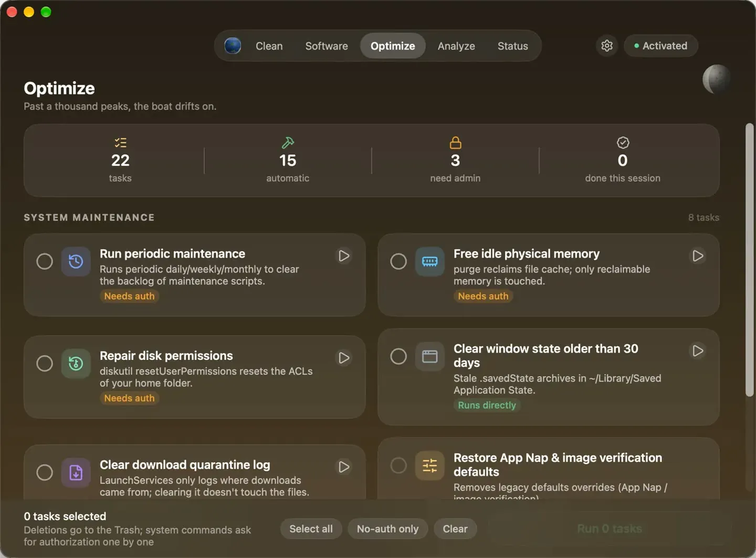Viewport: 756px width, 558px height.
Task: Click the moon icon near top right
Action: point(717,79)
